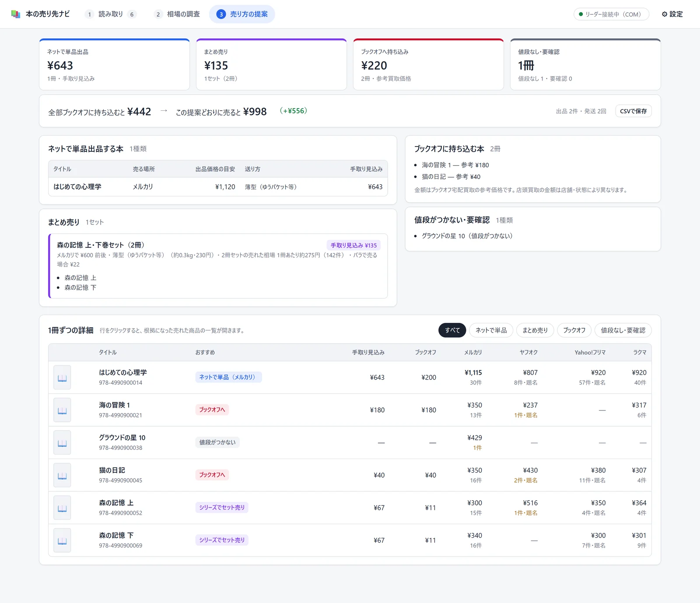The width and height of the screenshot is (700, 603).
Task: Click Yahoo!フリマ column header
Action: point(590,352)
